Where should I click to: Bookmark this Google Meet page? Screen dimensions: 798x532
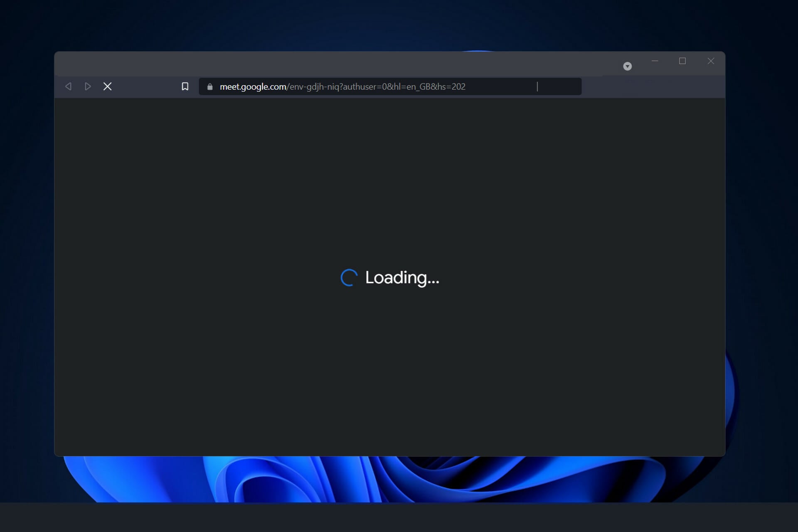(x=185, y=86)
